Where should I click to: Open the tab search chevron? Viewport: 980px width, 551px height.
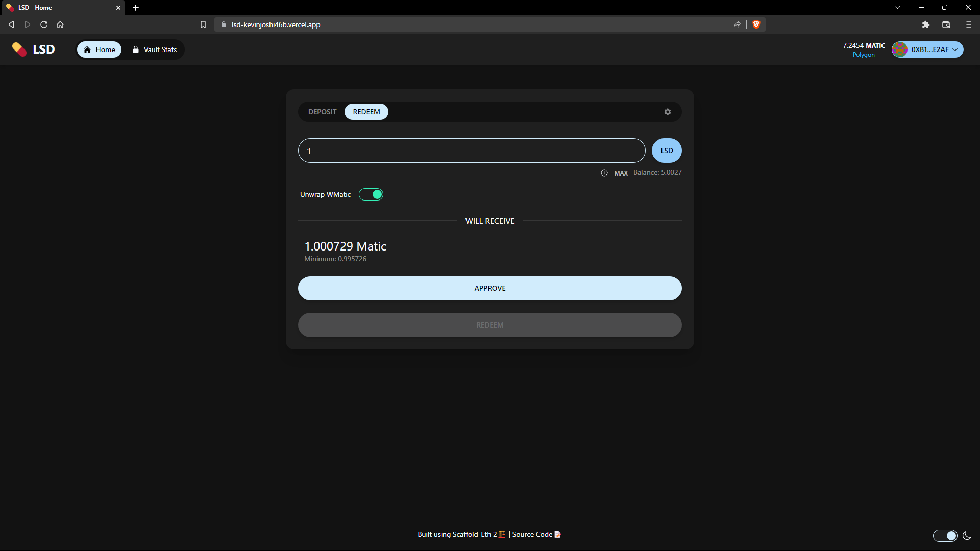click(898, 7)
